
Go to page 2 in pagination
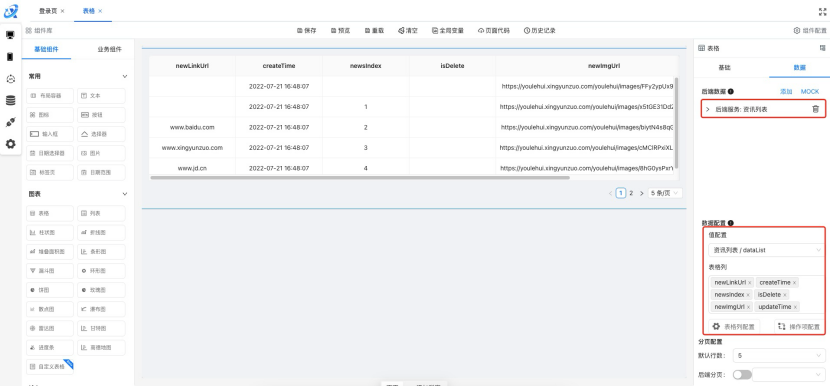(x=631, y=193)
